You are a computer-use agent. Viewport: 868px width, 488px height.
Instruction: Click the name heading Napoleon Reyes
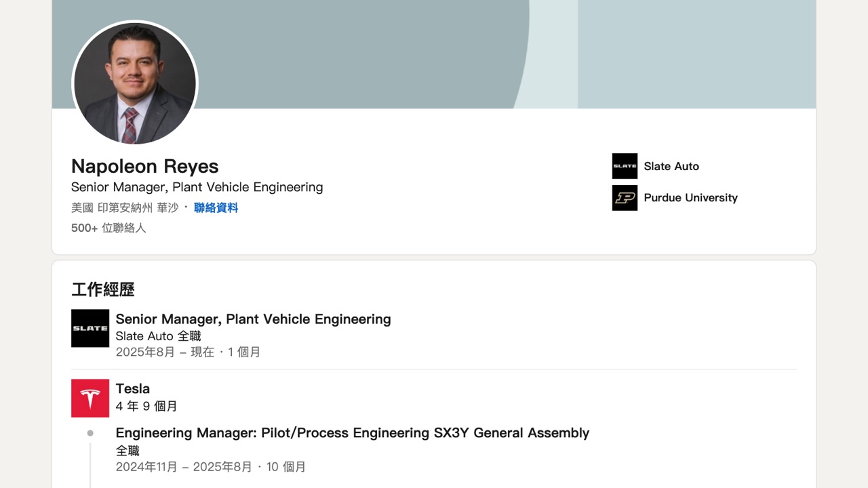coord(145,166)
